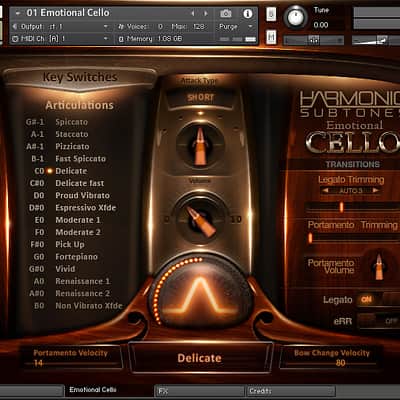The height and width of the screenshot is (400, 400).
Task: Click the Legato Trimming slider handle
Action: tap(341, 207)
